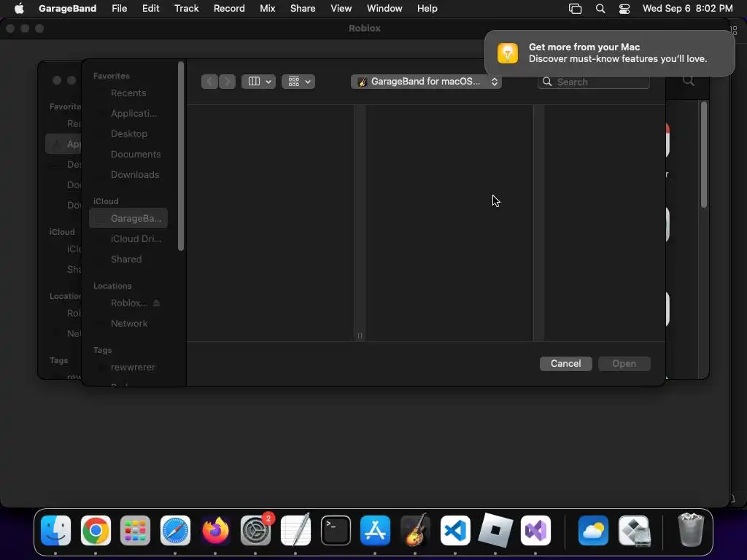Select Recents in dialog sidebar
Viewport: 747px width, 560px height.
128,93
